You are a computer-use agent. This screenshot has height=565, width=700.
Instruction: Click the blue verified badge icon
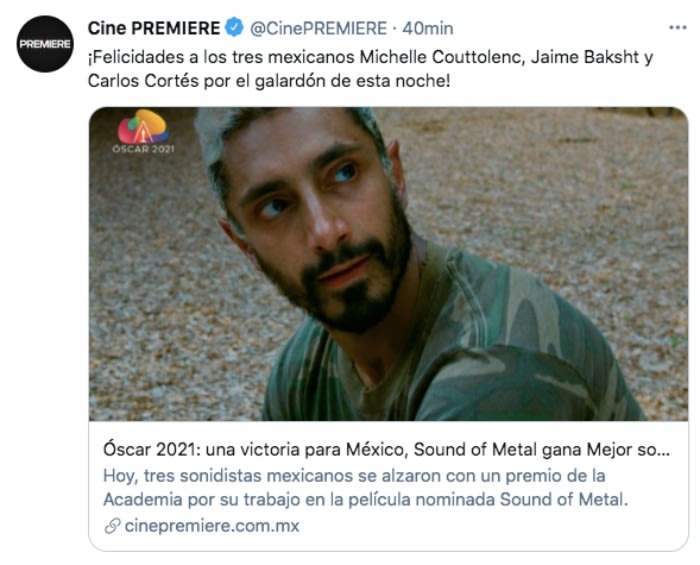pos(234,28)
